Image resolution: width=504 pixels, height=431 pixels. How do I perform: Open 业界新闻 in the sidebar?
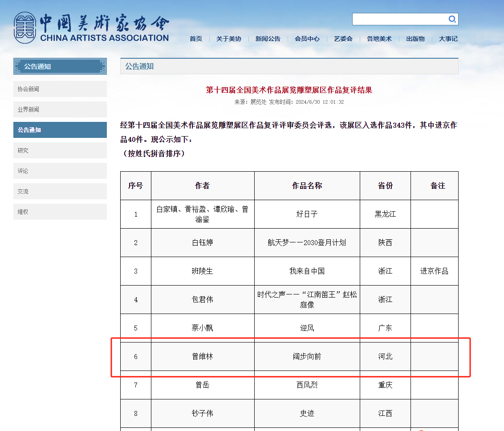(60, 109)
